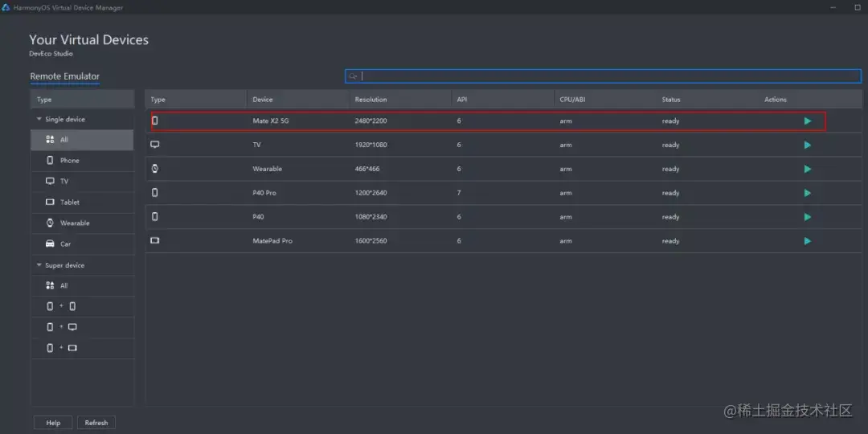868x434 pixels.
Task: Click TV type icon in TV row
Action: [155, 145]
